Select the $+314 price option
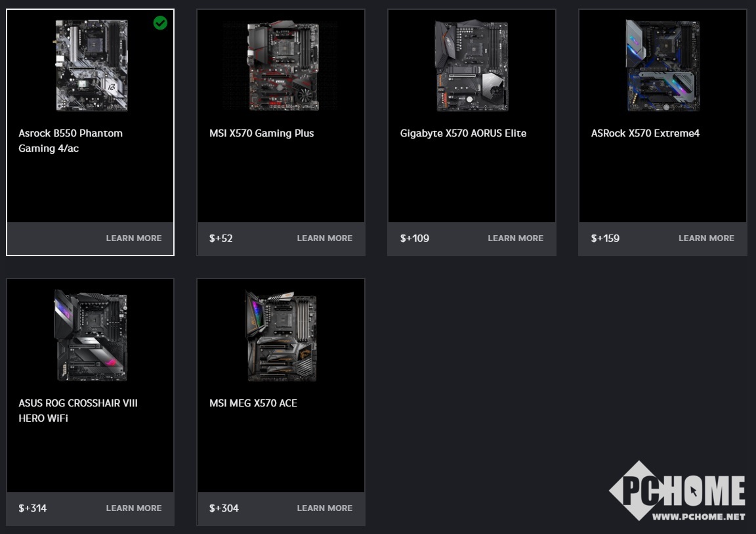This screenshot has width=756, height=534. tap(32, 508)
